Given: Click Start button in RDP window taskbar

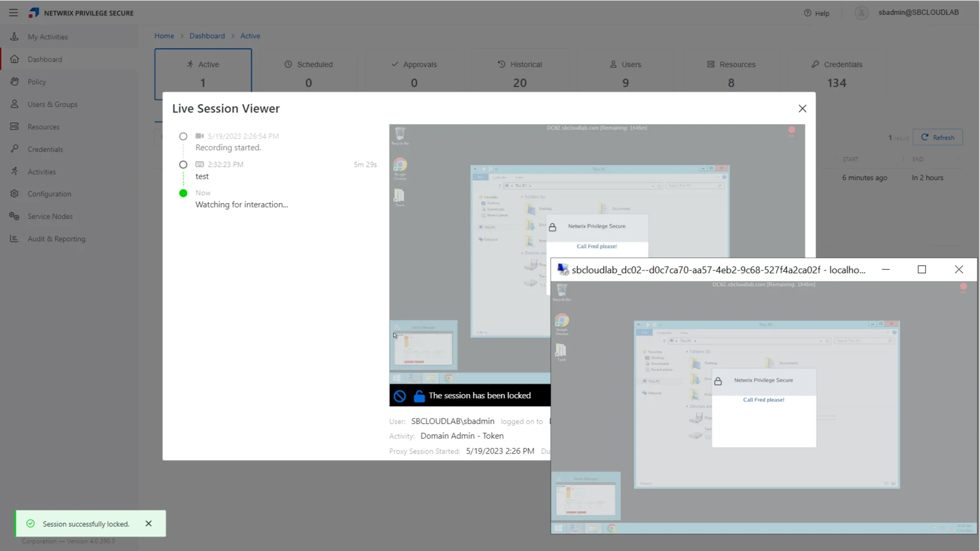Looking at the screenshot, I should 559,528.
